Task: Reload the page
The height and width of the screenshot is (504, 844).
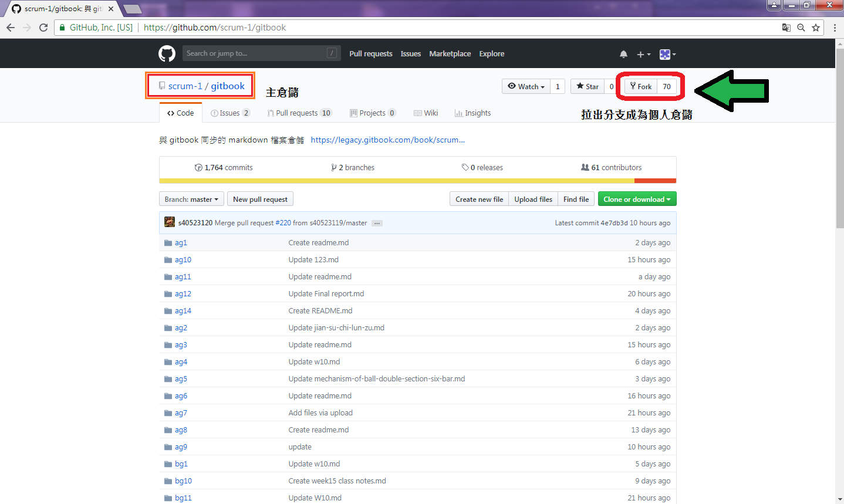Action: [x=43, y=28]
